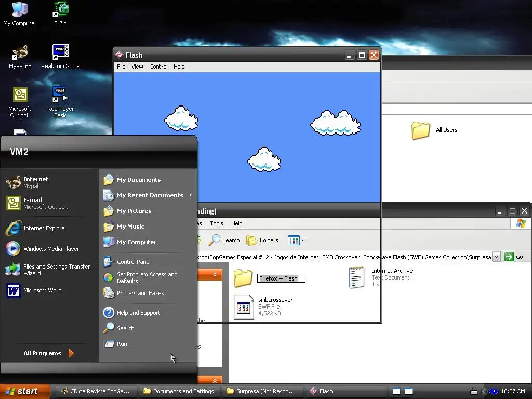This screenshot has width=532, height=399.
Task: Open Help menu in Flash window
Action: coord(179,66)
